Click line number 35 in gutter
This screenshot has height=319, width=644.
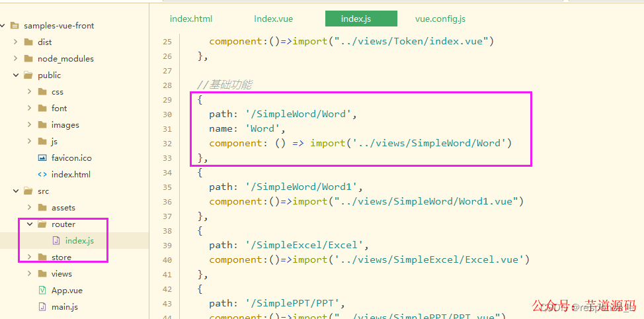click(167, 187)
